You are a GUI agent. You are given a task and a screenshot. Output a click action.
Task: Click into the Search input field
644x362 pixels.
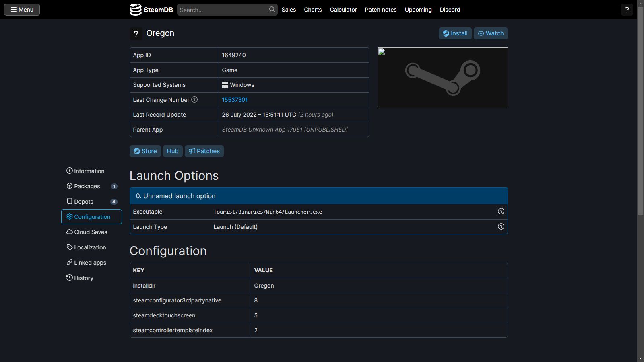point(223,10)
